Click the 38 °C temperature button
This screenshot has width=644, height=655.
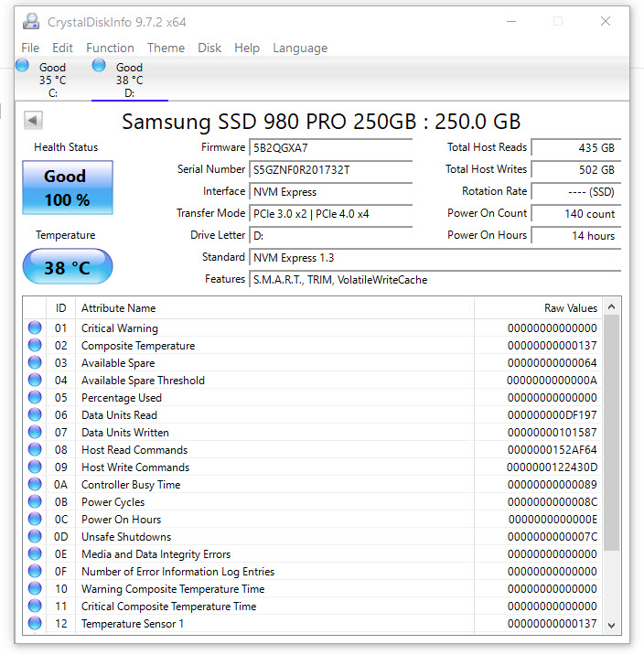[x=67, y=268]
